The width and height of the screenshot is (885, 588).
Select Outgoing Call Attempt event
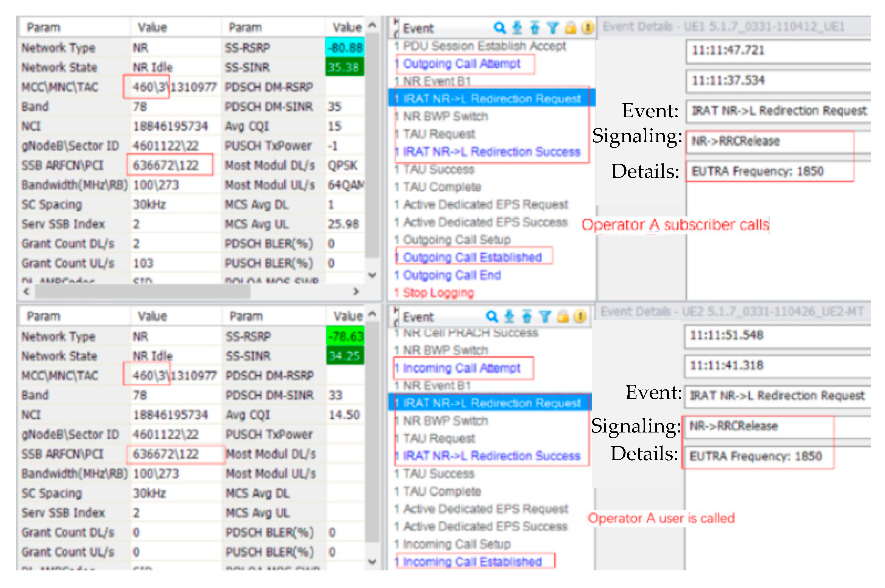coord(462,64)
